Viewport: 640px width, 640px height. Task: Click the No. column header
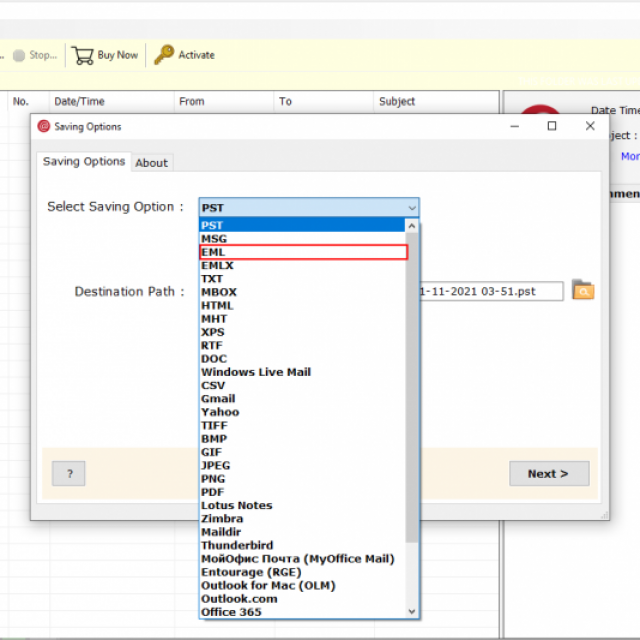(28, 101)
